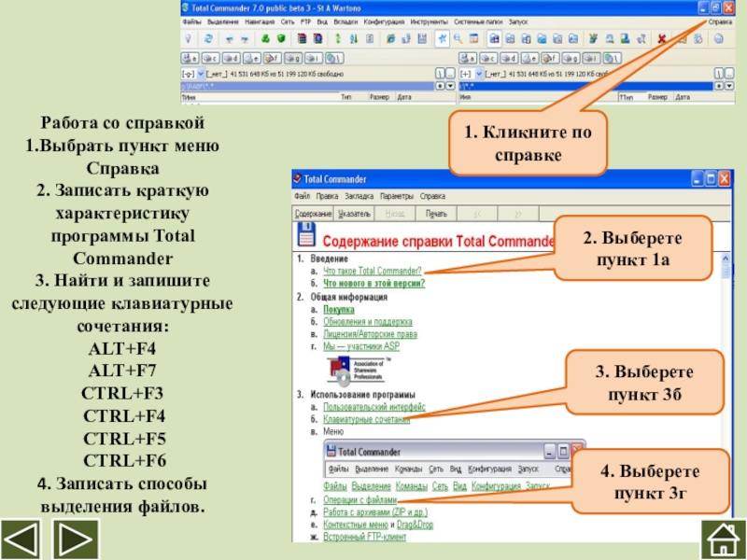Click the stacked archive books toolbar icon
Image resolution: width=747 pixels, height=560 pixels.
coord(302,39)
